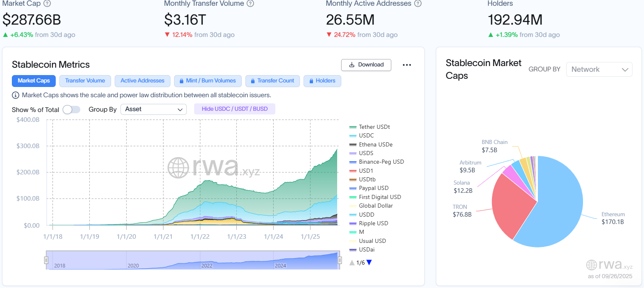Select the locked Mint / Burn Volumes tab
This screenshot has width=644, height=288.
(208, 81)
